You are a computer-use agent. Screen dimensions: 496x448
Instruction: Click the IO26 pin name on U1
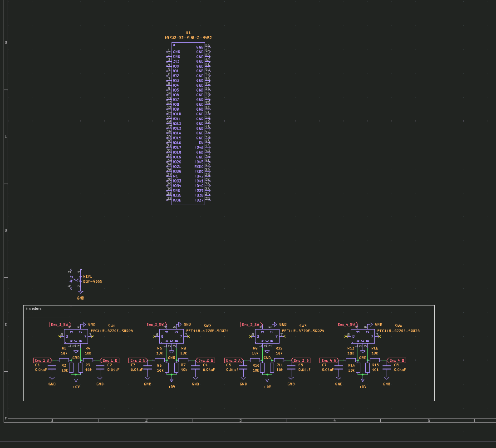[177, 172]
